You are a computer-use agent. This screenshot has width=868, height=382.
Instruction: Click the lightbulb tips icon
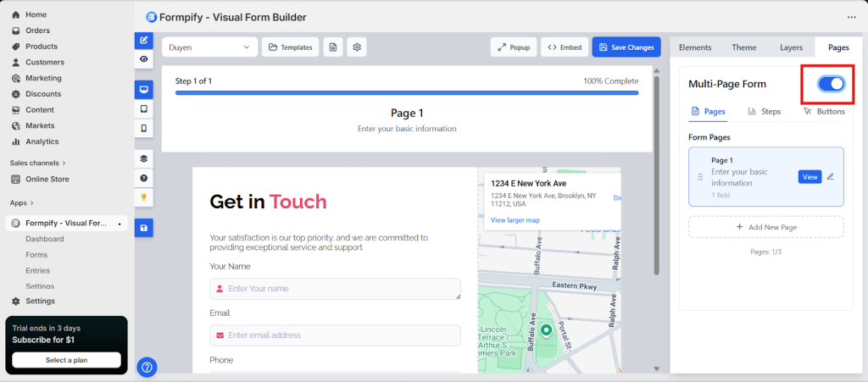[143, 197]
